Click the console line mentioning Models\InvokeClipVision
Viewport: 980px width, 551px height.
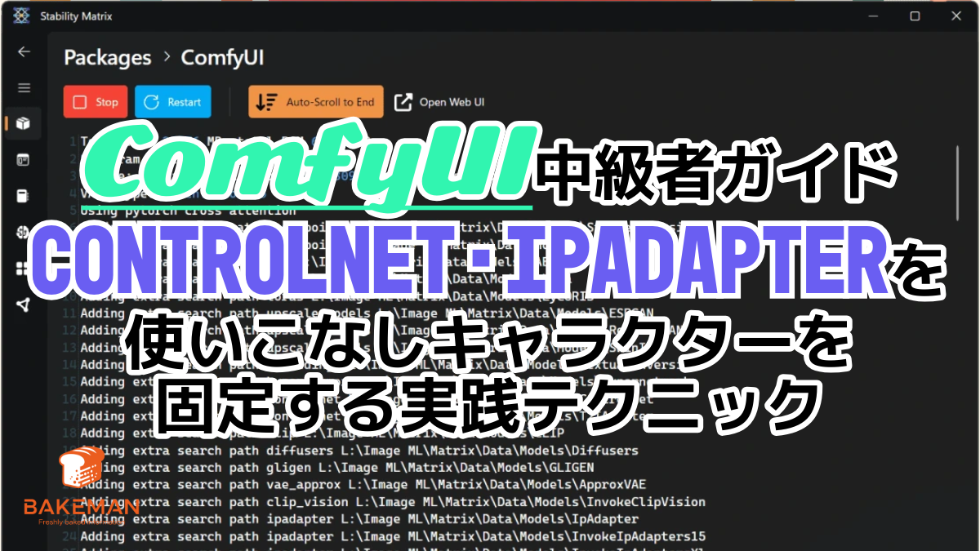393,502
